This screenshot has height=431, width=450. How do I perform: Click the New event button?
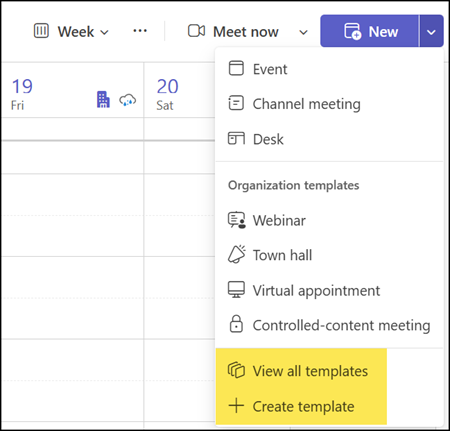(370, 31)
